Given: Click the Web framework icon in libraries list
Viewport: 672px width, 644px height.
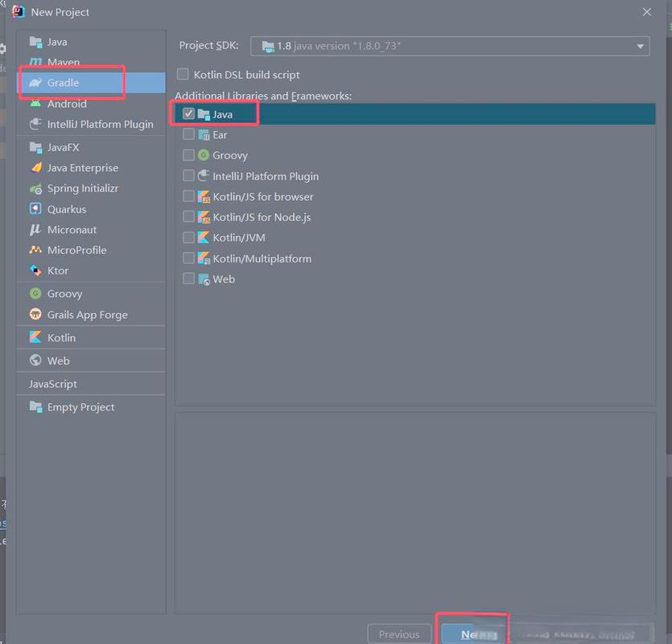Looking at the screenshot, I should point(204,279).
